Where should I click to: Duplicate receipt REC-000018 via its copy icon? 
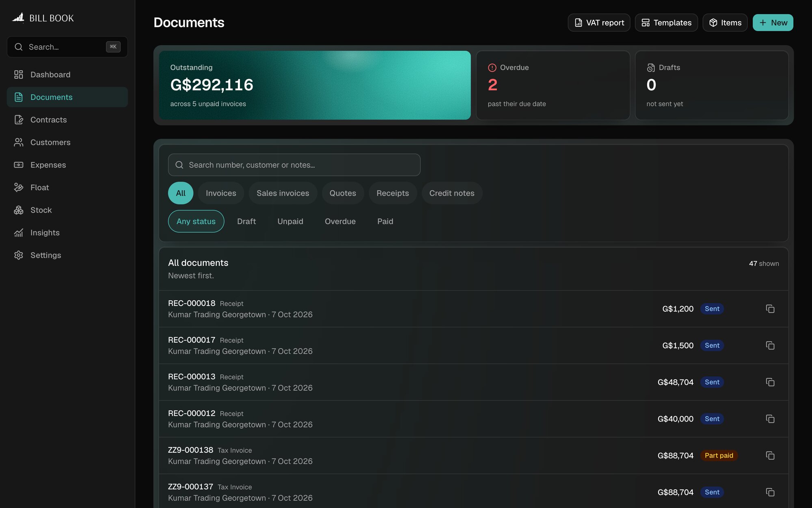pyautogui.click(x=770, y=309)
